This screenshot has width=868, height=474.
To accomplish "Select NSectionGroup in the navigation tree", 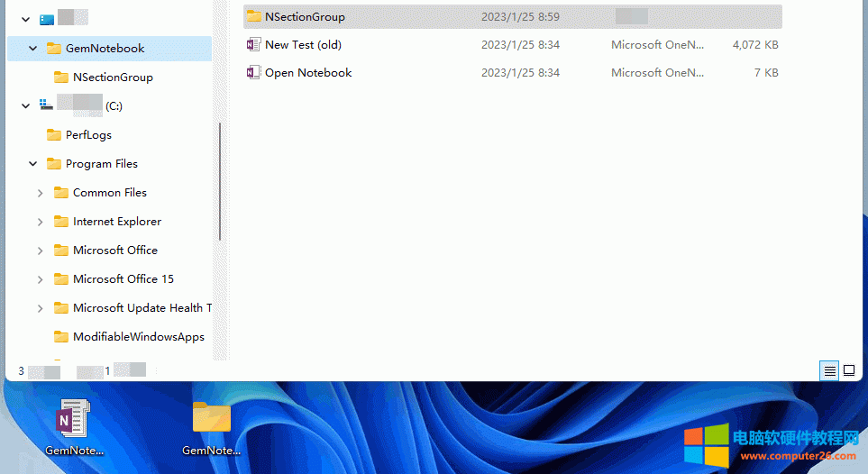I will pos(113,77).
